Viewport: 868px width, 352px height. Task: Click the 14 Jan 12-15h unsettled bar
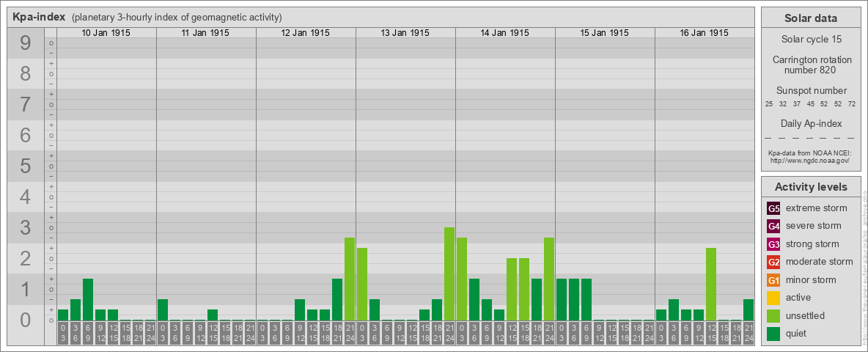pos(512,290)
